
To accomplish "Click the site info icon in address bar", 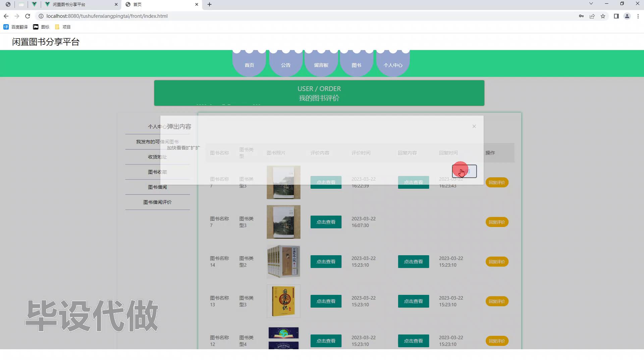I will coord(41,16).
